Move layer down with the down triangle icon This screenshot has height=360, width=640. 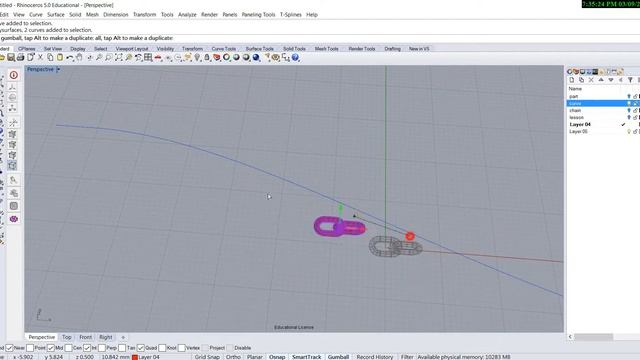(611, 80)
